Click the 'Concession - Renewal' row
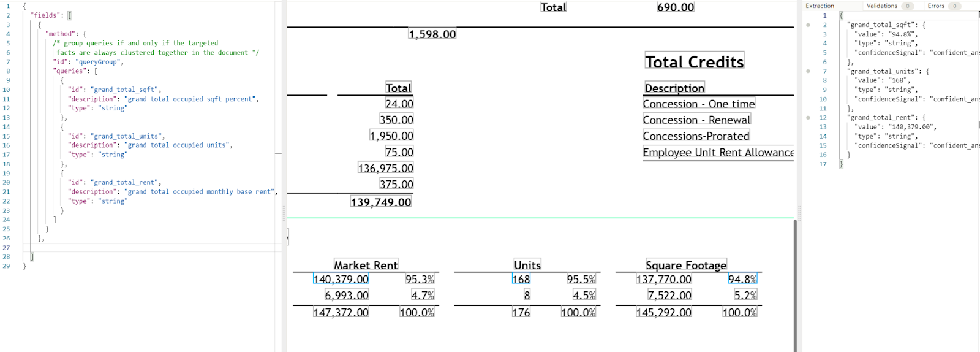Image resolution: width=980 pixels, height=352 pixels. pos(697,120)
